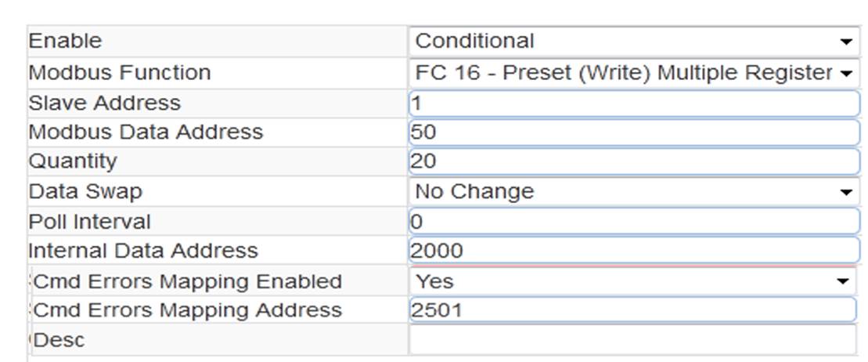This screenshot has height=362, width=868.
Task: Focus the Internal Data Address field
Action: click(634, 251)
